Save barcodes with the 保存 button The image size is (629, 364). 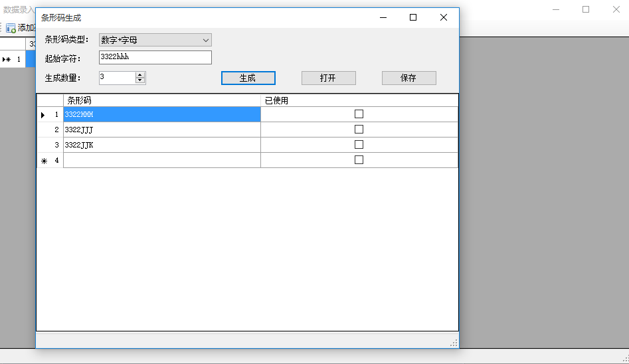[x=408, y=78]
